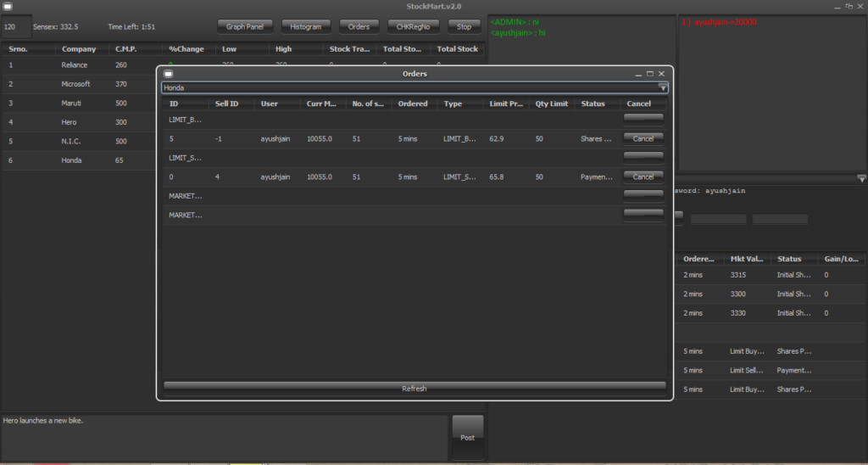The height and width of the screenshot is (465, 868).
Task: Sort orders by Ordered column
Action: (x=414, y=104)
